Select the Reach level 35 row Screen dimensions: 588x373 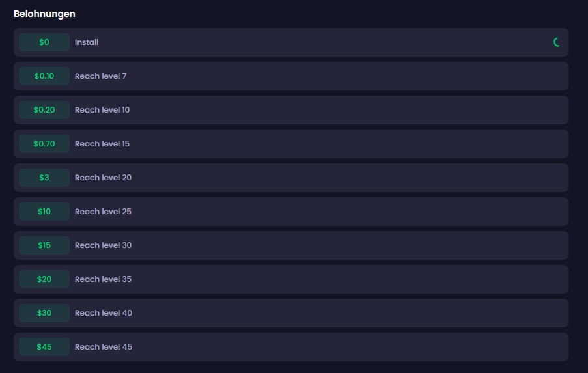[291, 279]
